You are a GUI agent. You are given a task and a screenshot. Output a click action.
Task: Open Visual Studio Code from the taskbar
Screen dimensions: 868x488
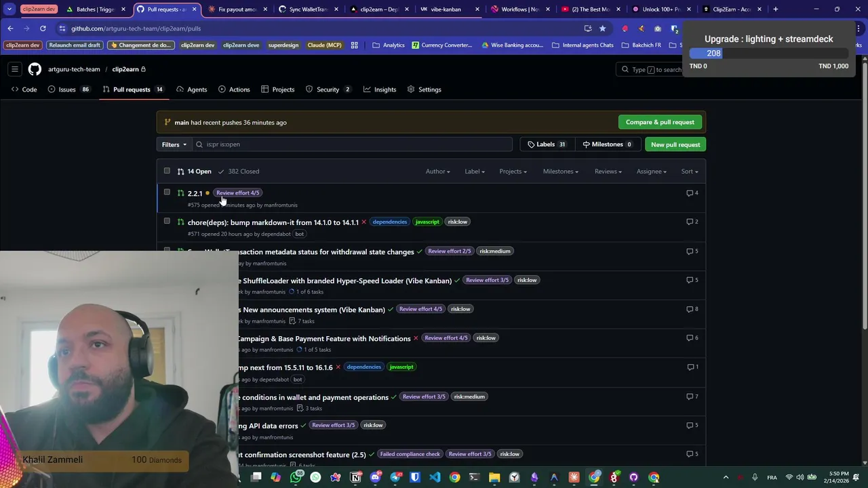pos(435,477)
